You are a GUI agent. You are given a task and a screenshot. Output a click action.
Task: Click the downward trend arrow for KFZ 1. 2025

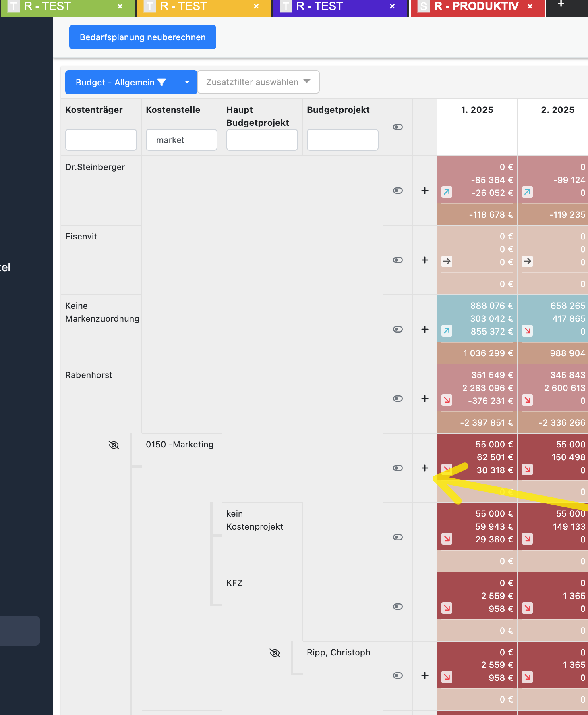pyautogui.click(x=447, y=608)
